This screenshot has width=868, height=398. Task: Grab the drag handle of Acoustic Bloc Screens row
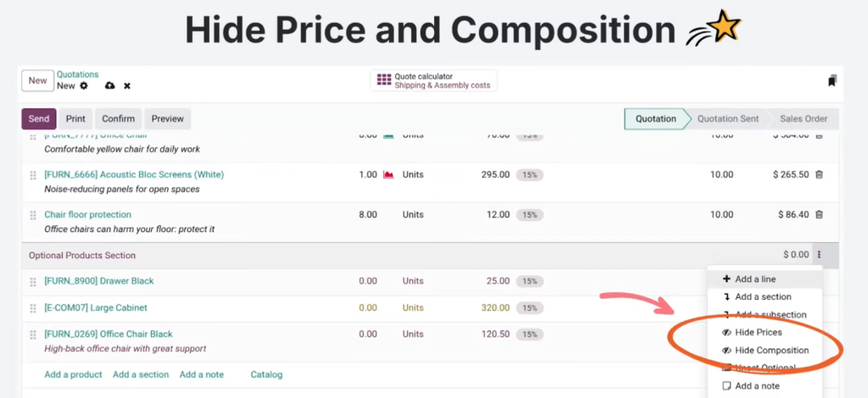pyautogui.click(x=33, y=175)
